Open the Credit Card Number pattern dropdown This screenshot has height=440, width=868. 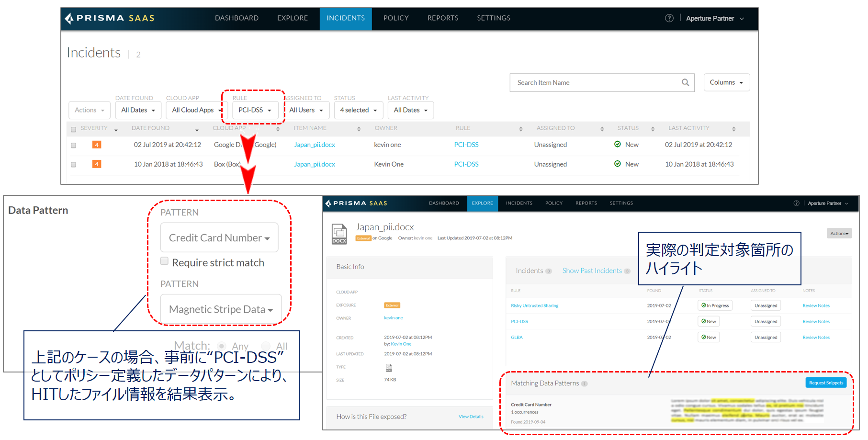coord(219,238)
